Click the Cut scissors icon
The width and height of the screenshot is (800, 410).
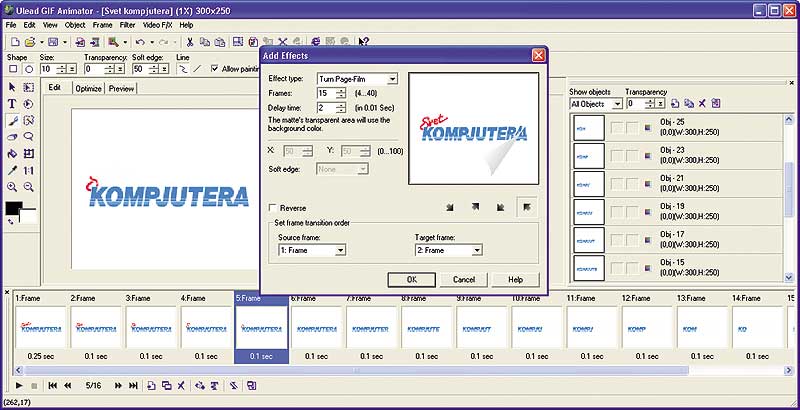tap(190, 42)
